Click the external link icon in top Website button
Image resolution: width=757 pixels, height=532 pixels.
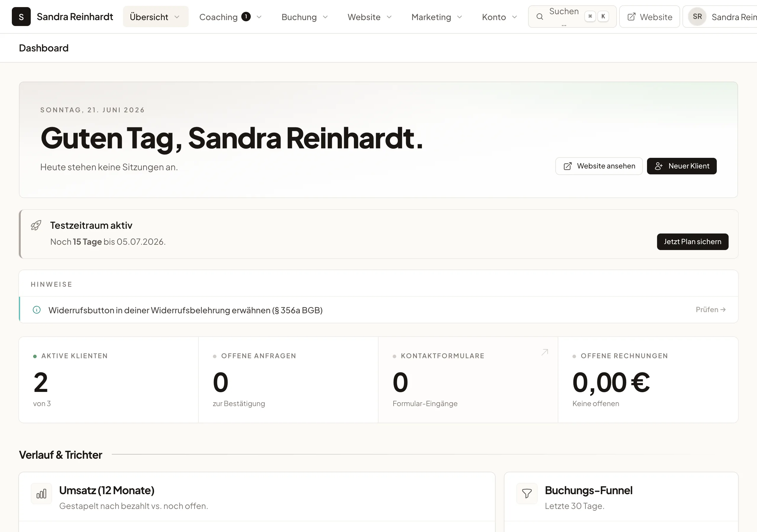631,17
